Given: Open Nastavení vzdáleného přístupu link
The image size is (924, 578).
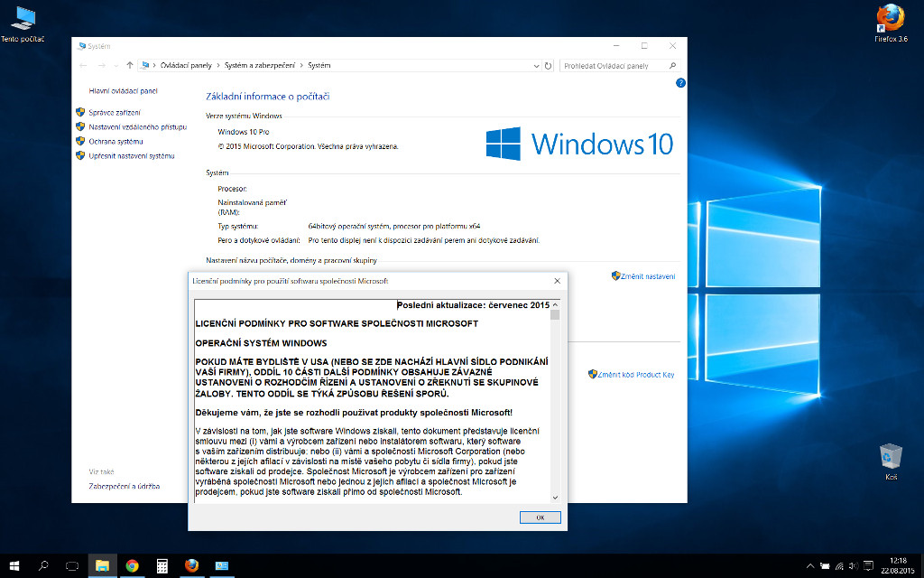Looking at the screenshot, I should pos(137,126).
